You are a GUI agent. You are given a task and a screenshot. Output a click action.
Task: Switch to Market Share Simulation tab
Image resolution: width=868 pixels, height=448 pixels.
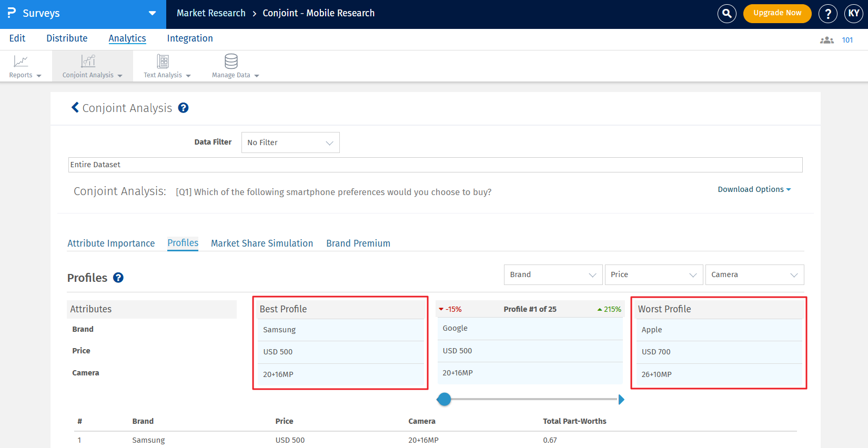click(262, 243)
